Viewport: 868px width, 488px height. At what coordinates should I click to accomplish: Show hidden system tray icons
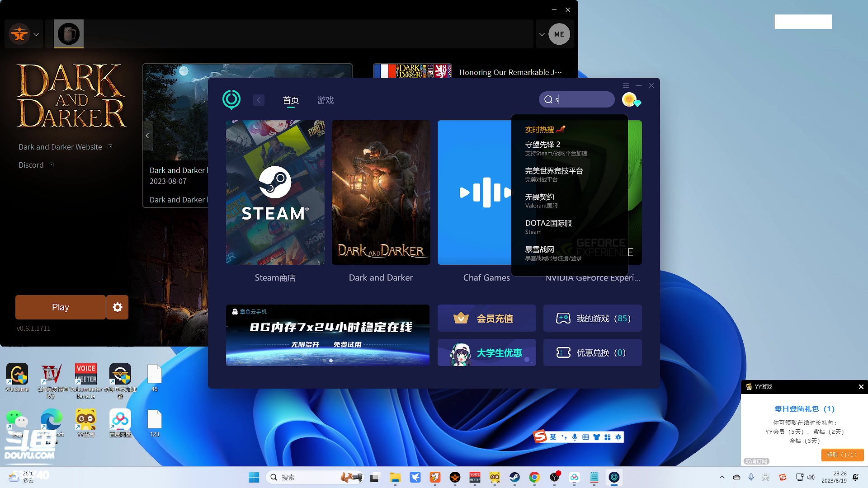pyautogui.click(x=722, y=477)
